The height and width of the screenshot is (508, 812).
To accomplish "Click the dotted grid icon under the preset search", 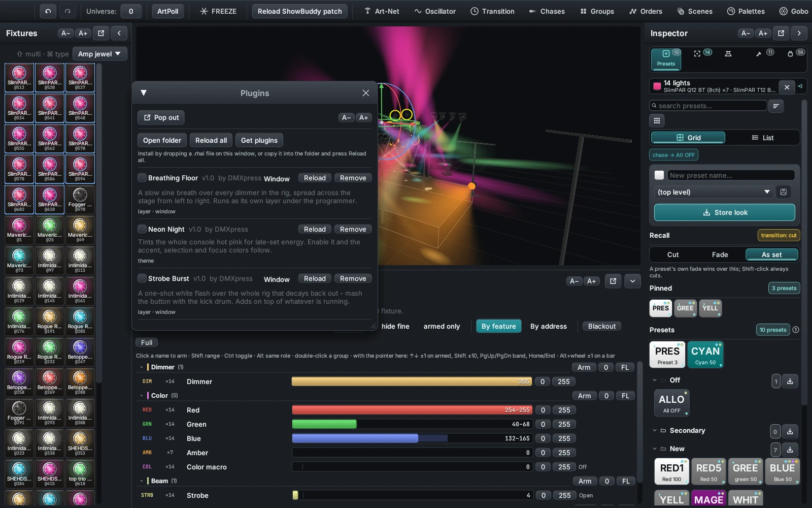I will (x=657, y=120).
